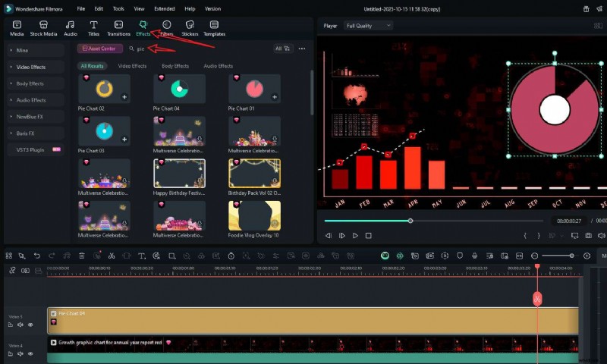This screenshot has height=364, width=607.
Task: Hide the Video 4 track with eye icon
Action: tap(30, 354)
